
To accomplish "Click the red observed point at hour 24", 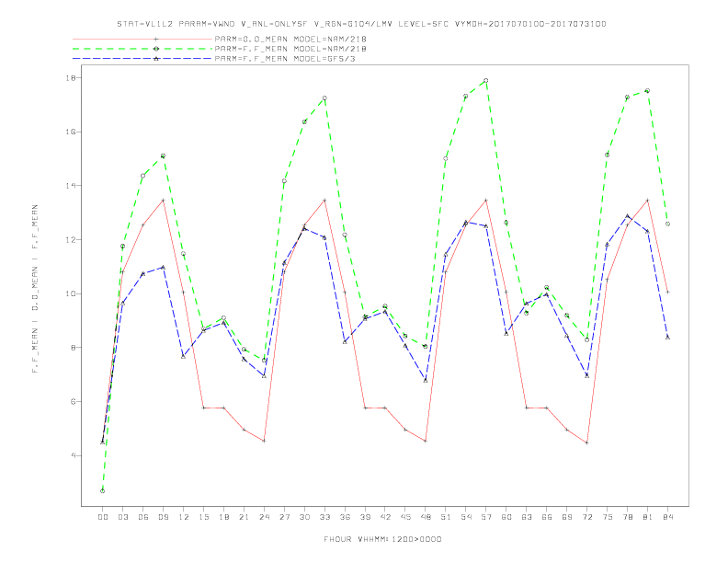I will tap(264, 441).
